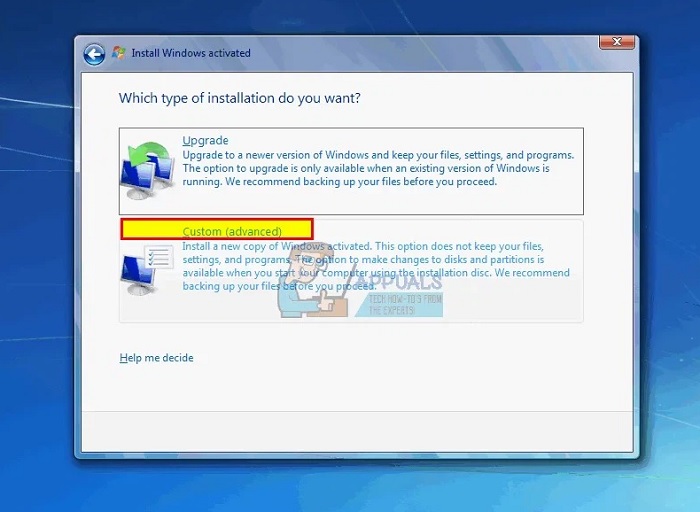Click the Windows setup icon in title bar

[119, 53]
